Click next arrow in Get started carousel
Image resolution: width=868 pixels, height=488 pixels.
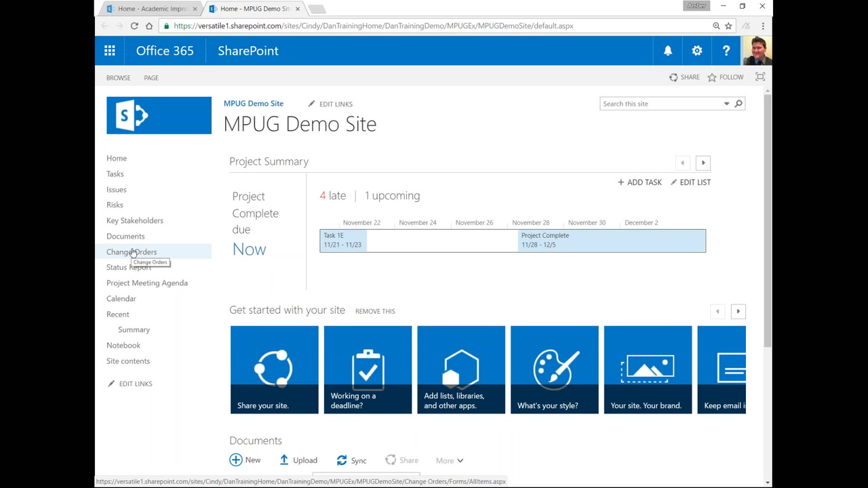coord(738,311)
